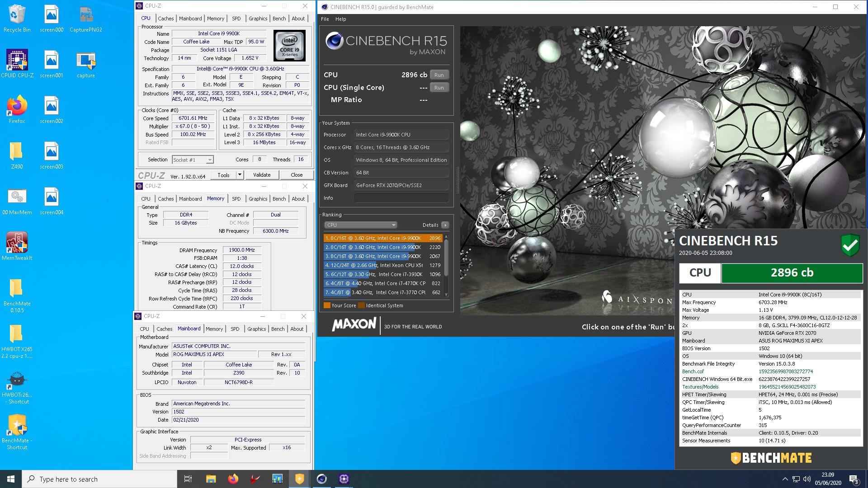This screenshot has height=488, width=868.
Task: Expand the Tools dropdown arrow in CPU-Z
Action: tap(240, 175)
